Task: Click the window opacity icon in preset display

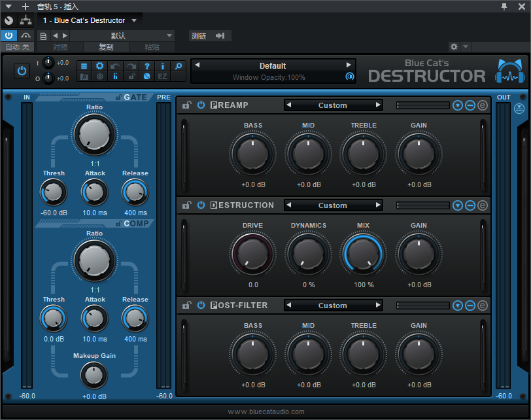Action: coord(349,76)
